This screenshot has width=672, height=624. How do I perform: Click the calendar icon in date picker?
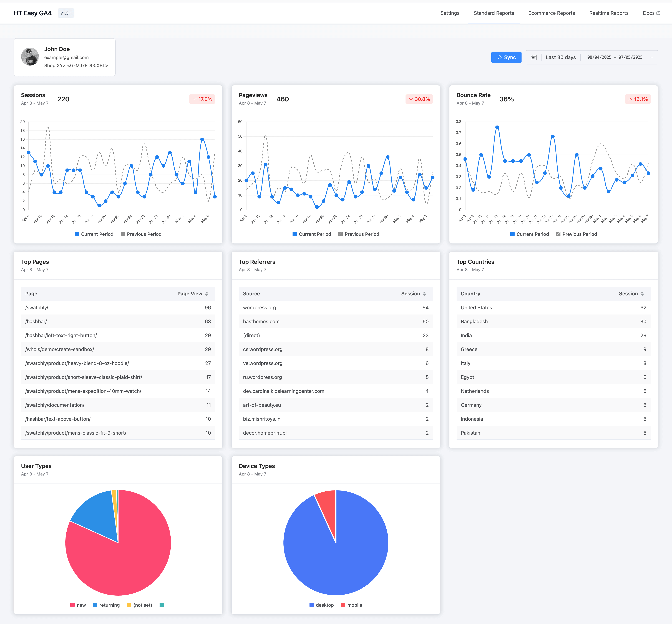pos(533,57)
